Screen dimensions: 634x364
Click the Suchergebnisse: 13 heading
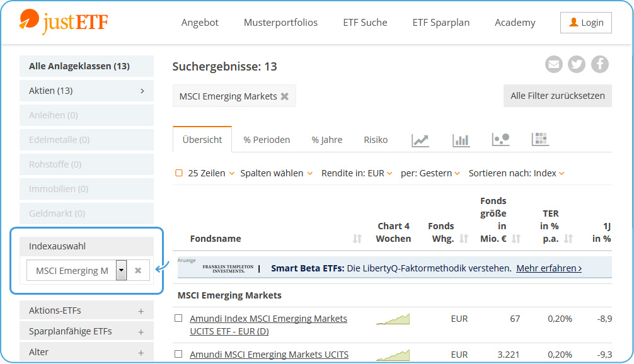pyautogui.click(x=225, y=66)
